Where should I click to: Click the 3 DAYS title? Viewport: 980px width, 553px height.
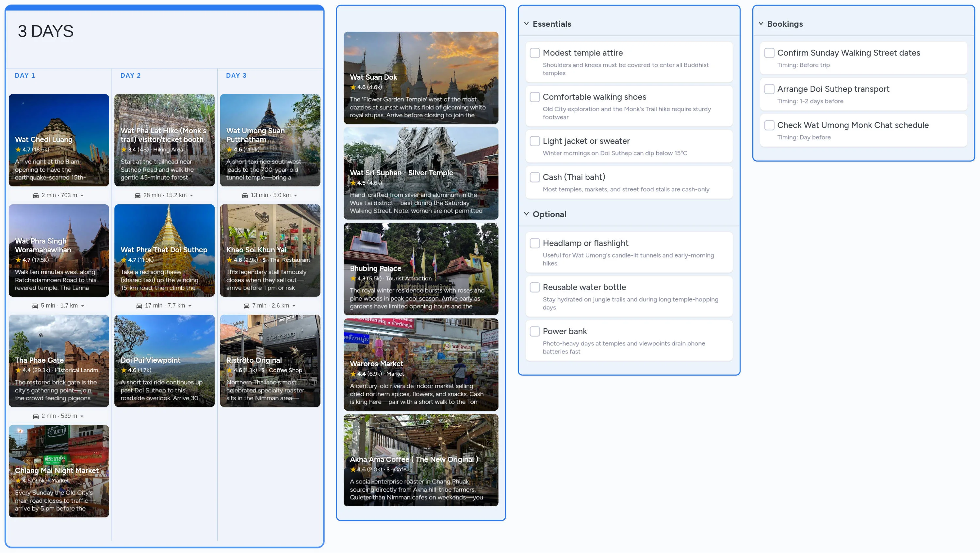(x=46, y=31)
